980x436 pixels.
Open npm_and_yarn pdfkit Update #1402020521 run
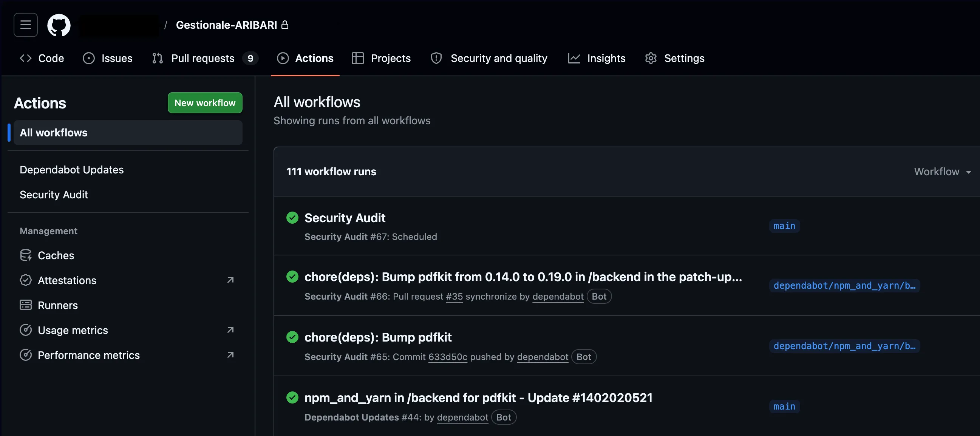point(479,397)
